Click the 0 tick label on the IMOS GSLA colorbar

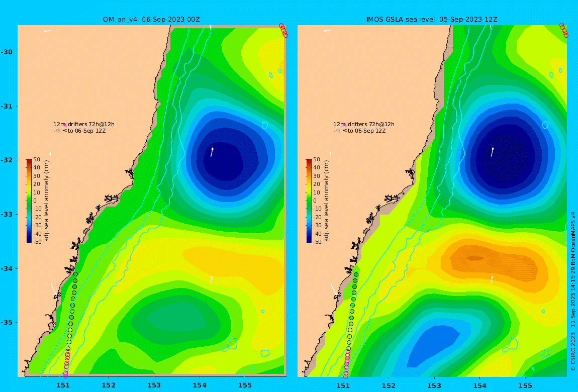click(315, 201)
